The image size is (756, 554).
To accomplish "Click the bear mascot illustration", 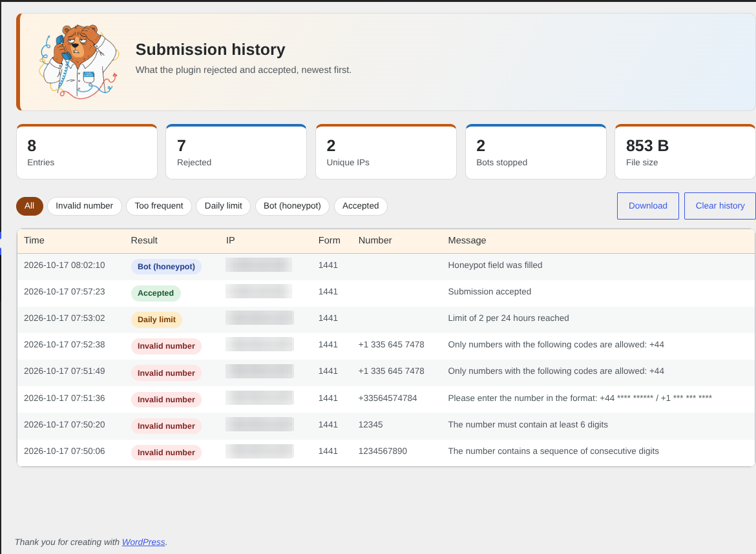I will (x=79, y=61).
